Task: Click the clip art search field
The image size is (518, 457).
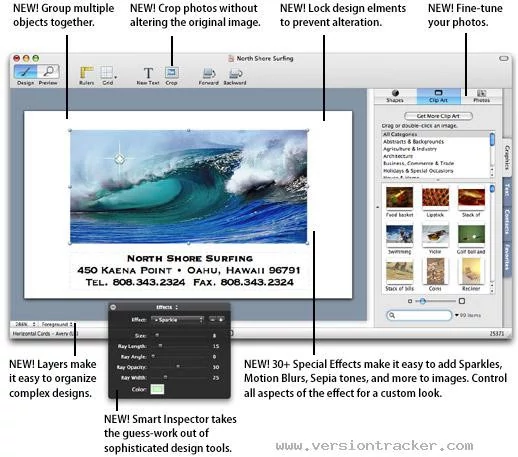Action: point(419,315)
